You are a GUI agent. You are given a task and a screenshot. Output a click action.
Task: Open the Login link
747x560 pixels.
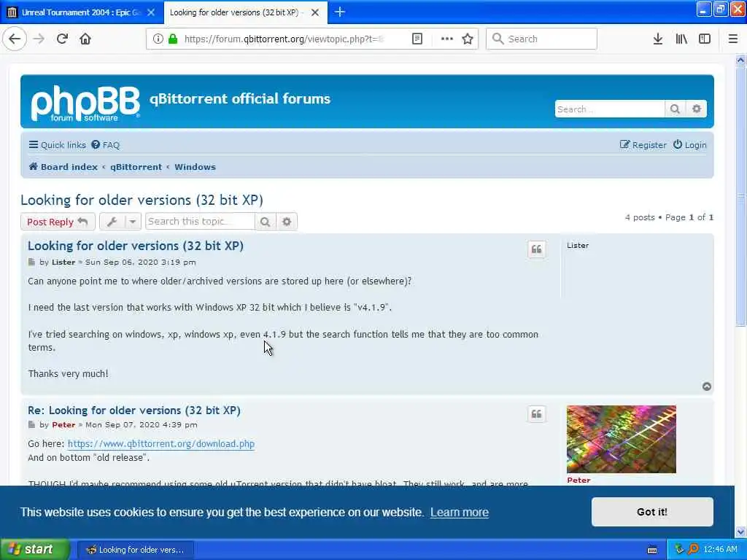(689, 145)
